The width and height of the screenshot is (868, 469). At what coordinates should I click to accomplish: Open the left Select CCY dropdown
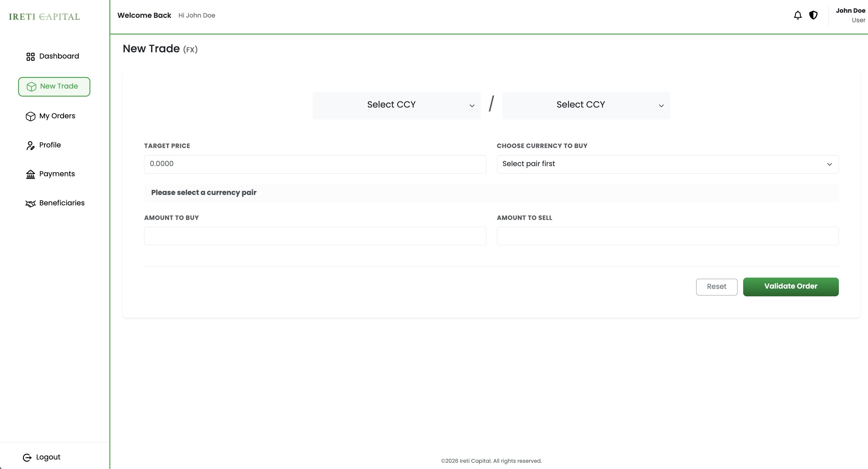click(x=396, y=105)
